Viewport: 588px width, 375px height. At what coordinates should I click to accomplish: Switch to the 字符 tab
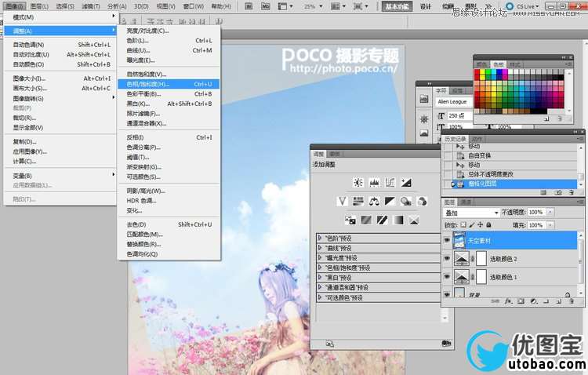[x=441, y=91]
